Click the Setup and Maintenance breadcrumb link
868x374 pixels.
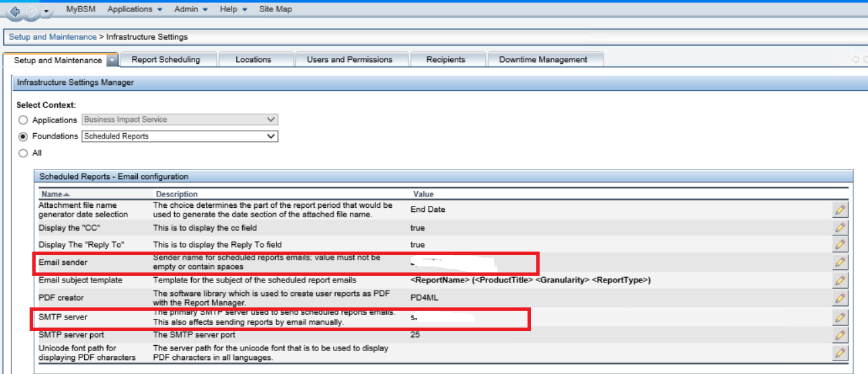tap(52, 37)
